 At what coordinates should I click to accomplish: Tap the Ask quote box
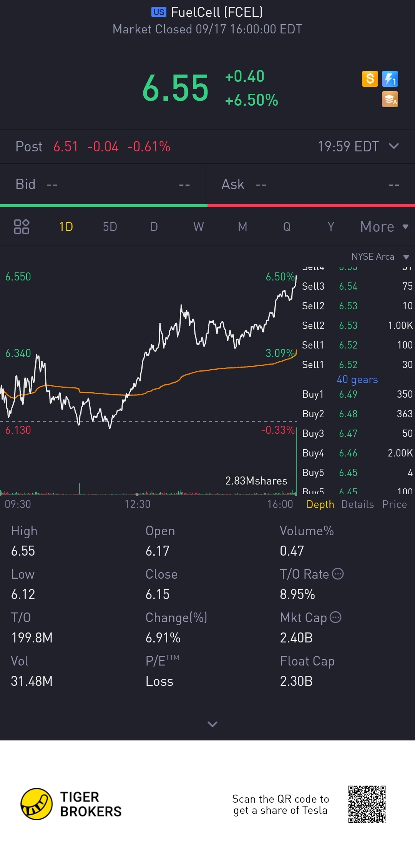point(310,184)
